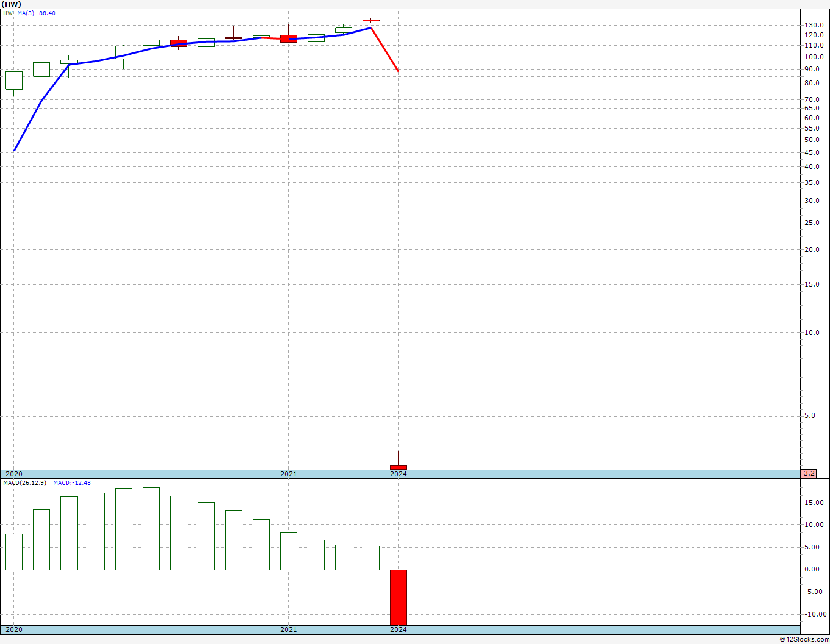Click the 100.0 price axis label
Image resolution: width=830 pixels, height=644 pixels.
(814, 57)
